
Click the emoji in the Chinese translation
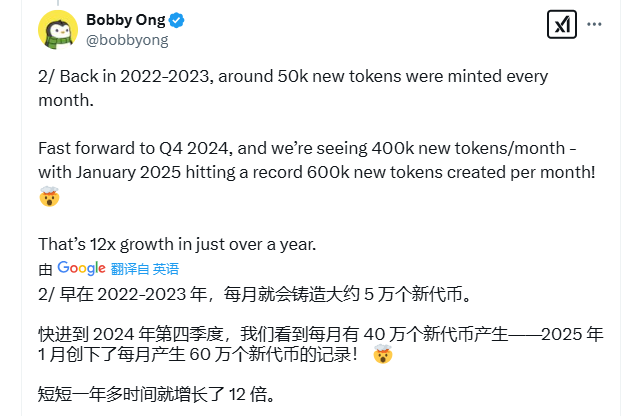point(381,355)
